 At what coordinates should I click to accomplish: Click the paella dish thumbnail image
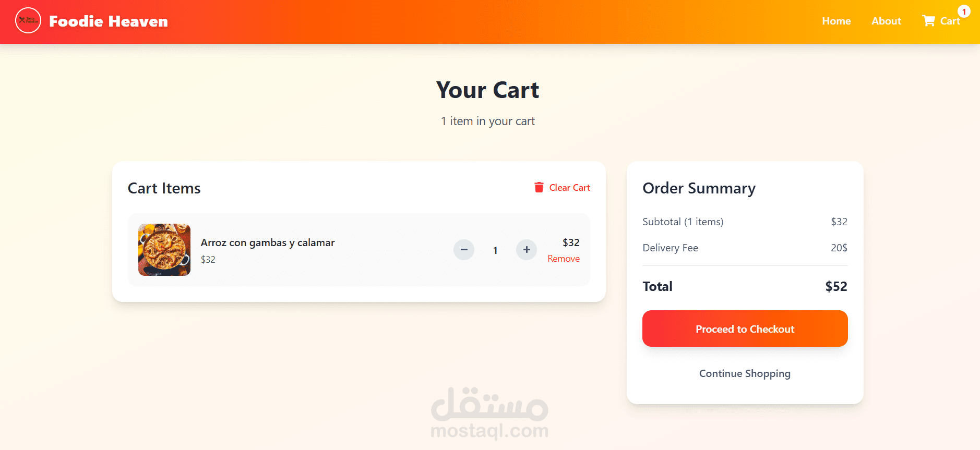[164, 250]
